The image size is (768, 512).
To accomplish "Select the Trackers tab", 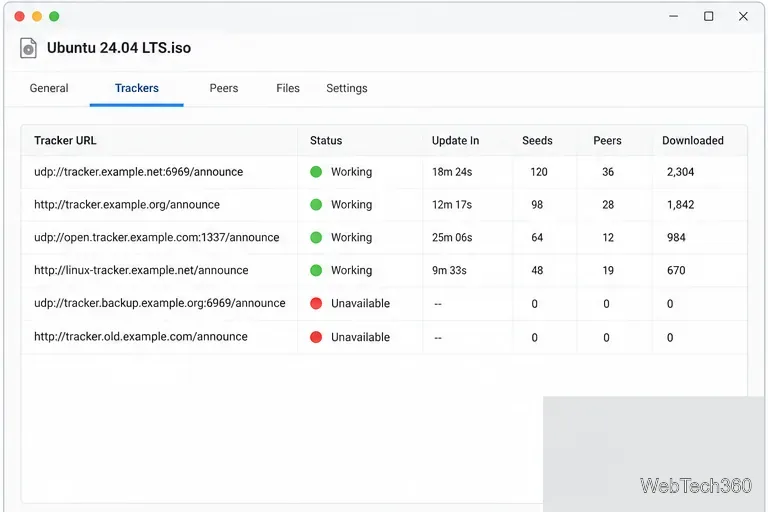I will 137,88.
